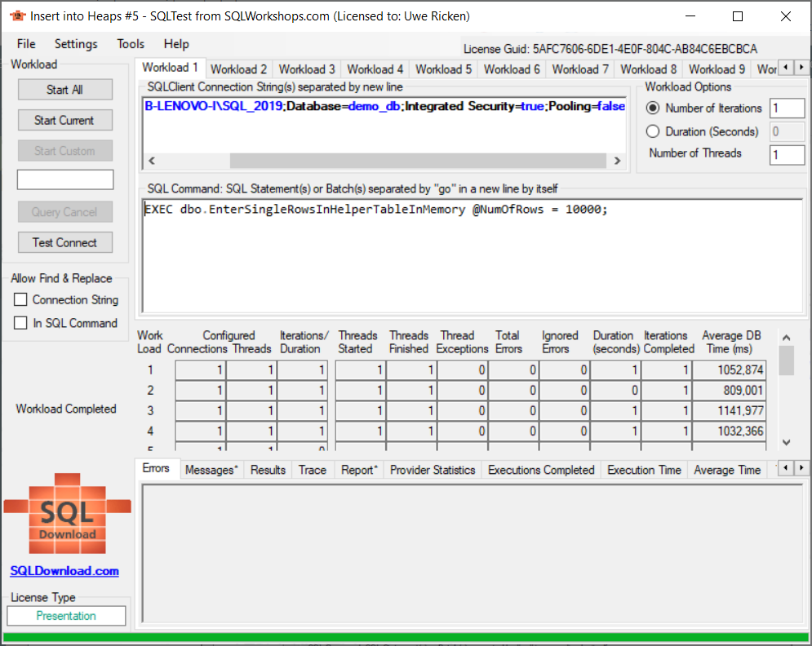Switch to Workload 7 tab
The width and height of the screenshot is (812, 646).
[x=580, y=69]
